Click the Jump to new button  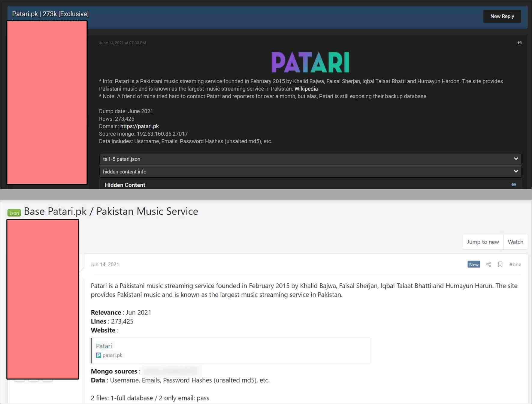pyautogui.click(x=483, y=242)
